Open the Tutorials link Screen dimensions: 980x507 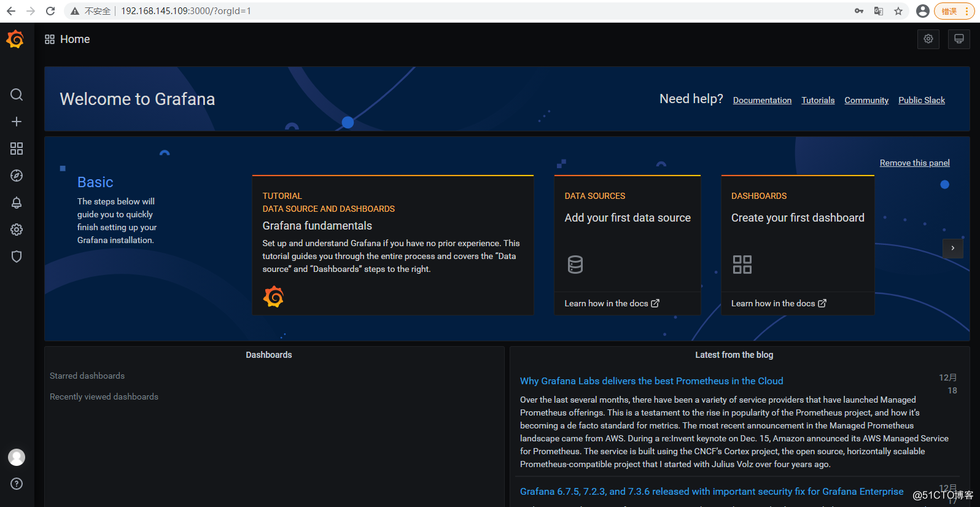818,100
